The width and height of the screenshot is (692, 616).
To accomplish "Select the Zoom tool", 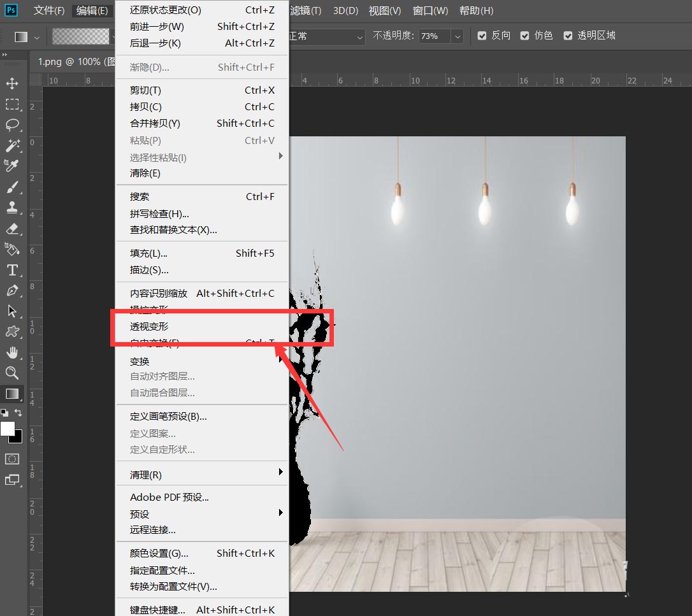I will tap(13, 373).
